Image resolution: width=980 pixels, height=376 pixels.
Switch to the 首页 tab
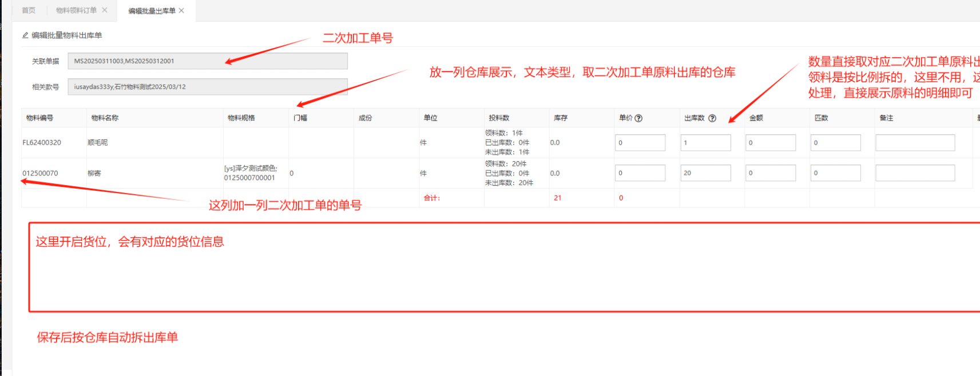[29, 10]
